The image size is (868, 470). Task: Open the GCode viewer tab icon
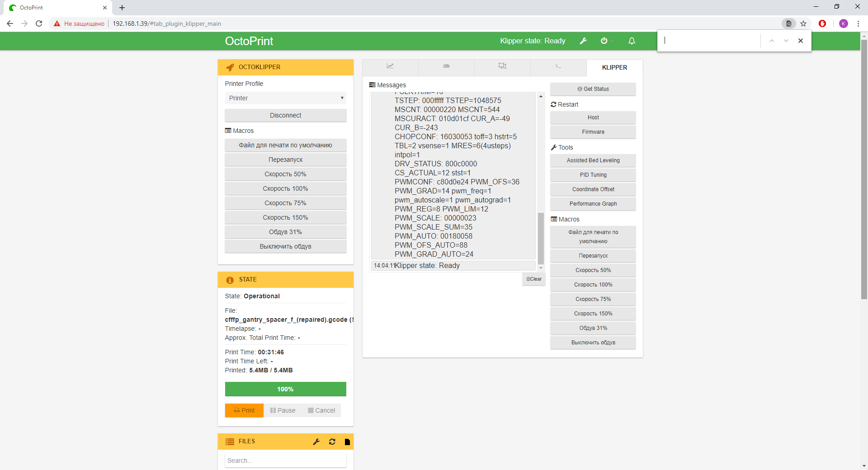click(502, 66)
